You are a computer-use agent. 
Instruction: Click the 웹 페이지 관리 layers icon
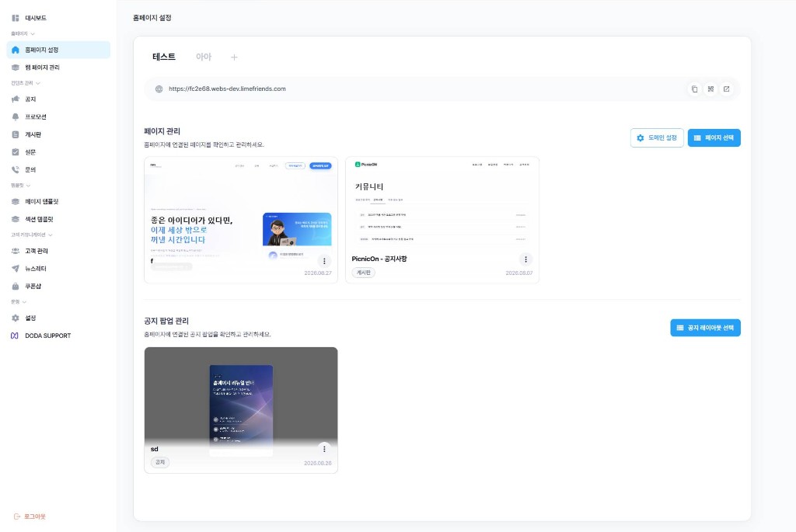pyautogui.click(x=16, y=68)
